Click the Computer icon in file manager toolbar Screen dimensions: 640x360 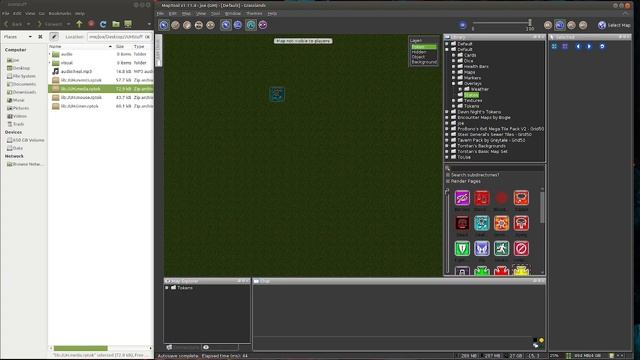128,24
